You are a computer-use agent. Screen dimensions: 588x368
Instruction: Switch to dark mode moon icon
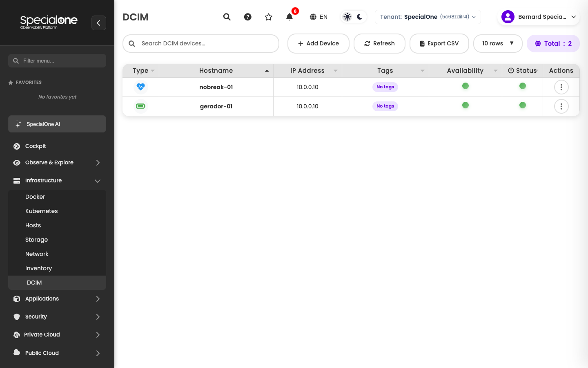coord(360,17)
